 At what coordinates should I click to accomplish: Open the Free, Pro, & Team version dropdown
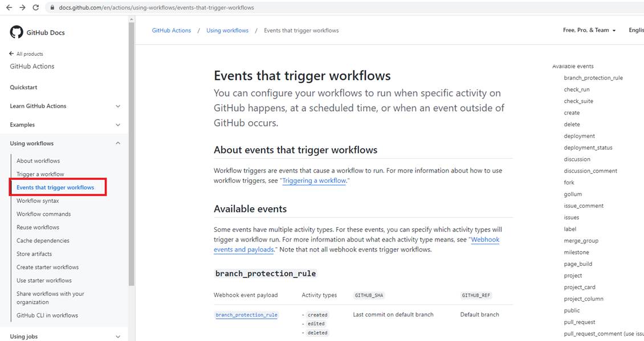pyautogui.click(x=589, y=30)
